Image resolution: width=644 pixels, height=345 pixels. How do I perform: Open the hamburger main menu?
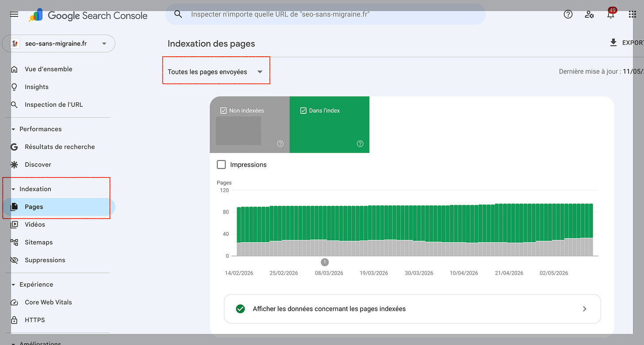[15, 14]
